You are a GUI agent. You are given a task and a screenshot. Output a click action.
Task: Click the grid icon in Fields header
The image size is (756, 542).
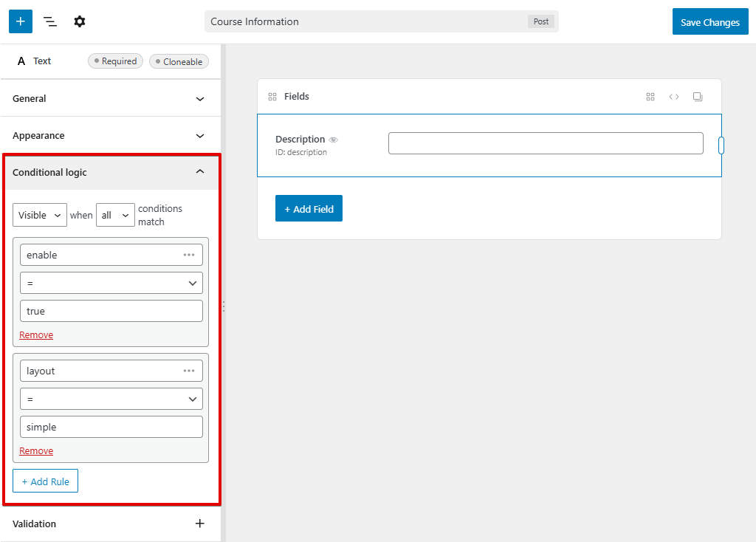(650, 97)
